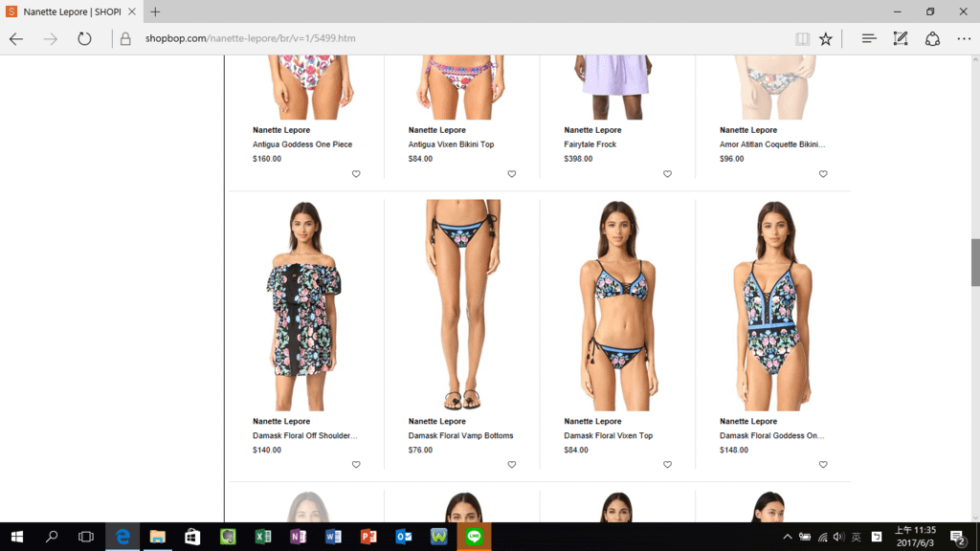Image resolution: width=980 pixels, height=551 pixels.
Task: Favorite the Antigua Vixen Bikini Top
Action: coord(512,174)
